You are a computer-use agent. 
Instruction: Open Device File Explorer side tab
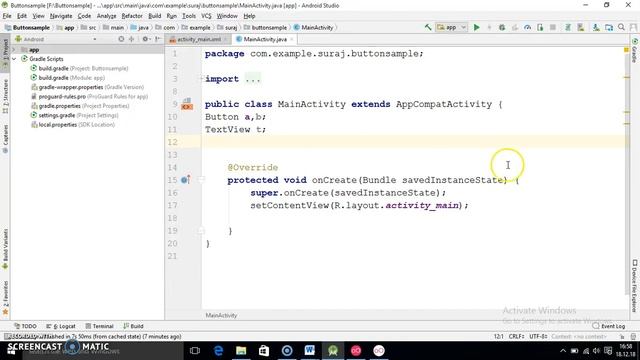635,286
